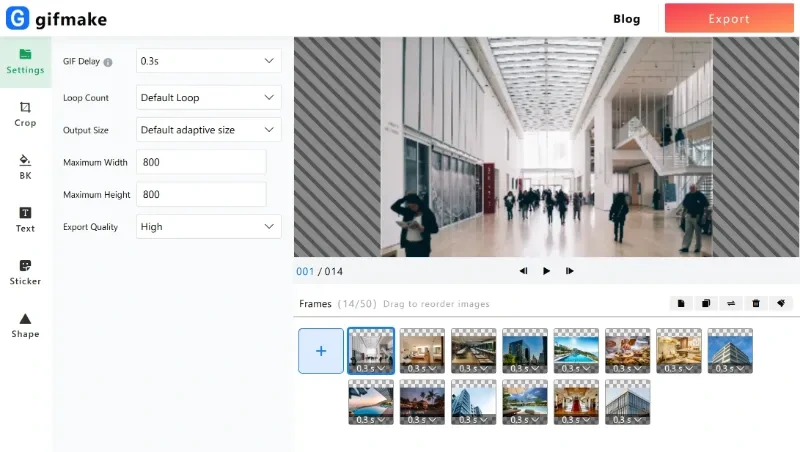Click the 'Maximum Width' label
The image size is (800, 452).
[x=95, y=162]
